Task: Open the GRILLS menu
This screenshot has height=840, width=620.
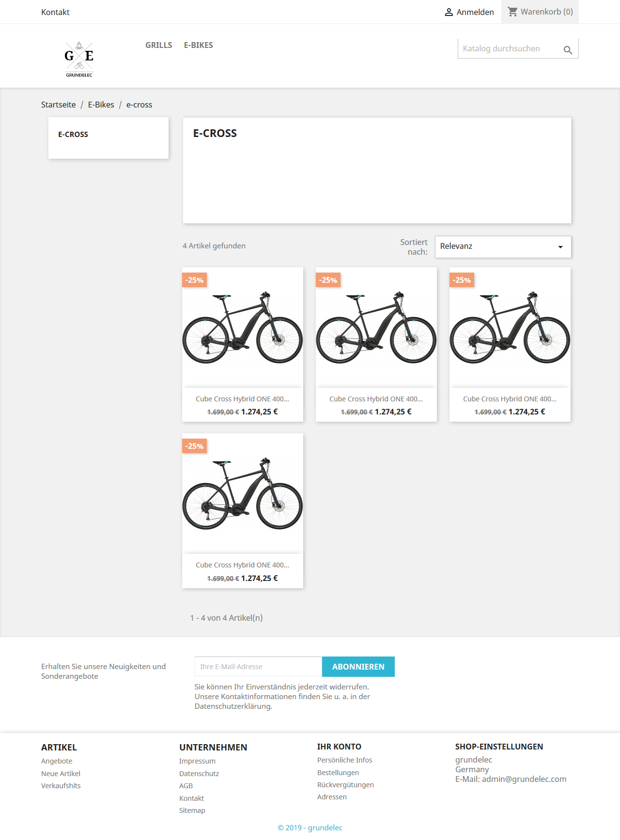Action: pos(159,45)
